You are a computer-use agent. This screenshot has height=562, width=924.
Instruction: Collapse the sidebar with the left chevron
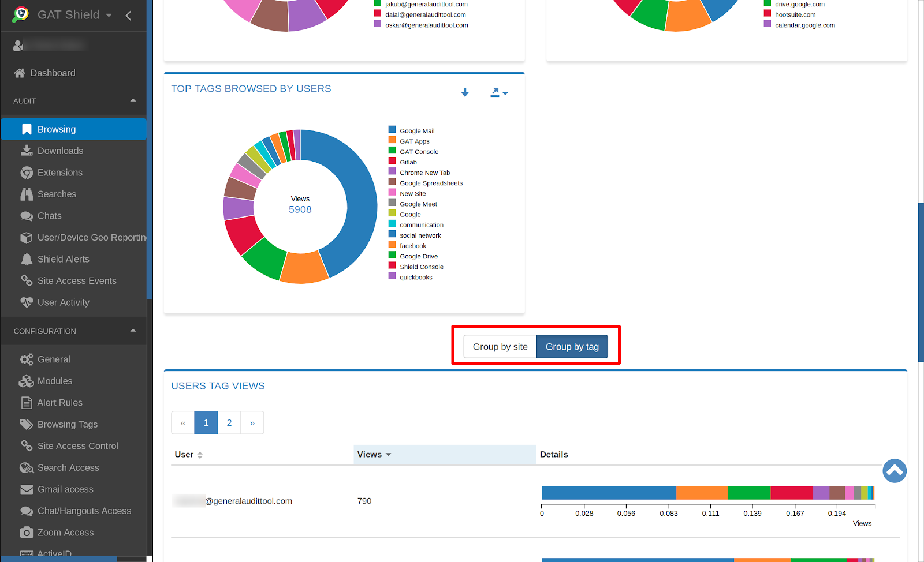point(128,16)
